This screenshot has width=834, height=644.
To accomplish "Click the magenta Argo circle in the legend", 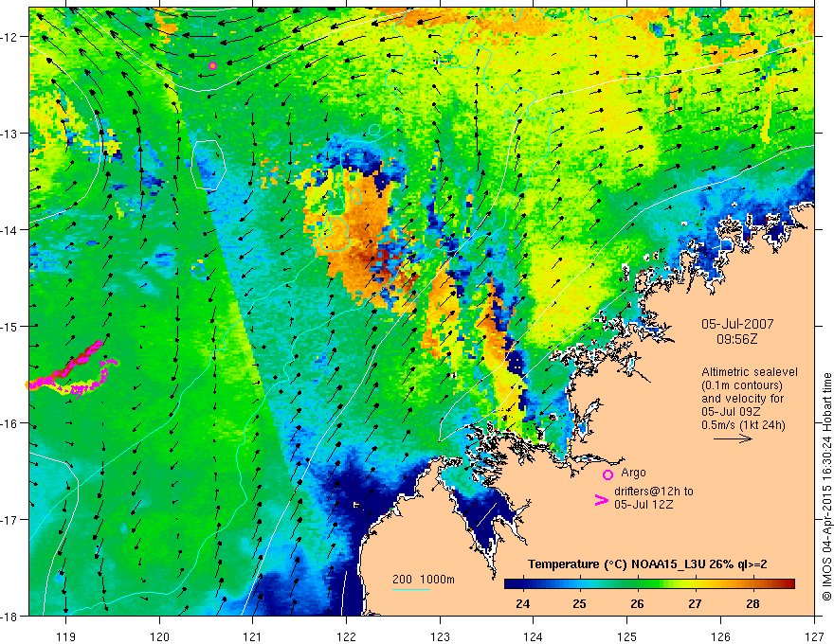I will click(x=607, y=474).
